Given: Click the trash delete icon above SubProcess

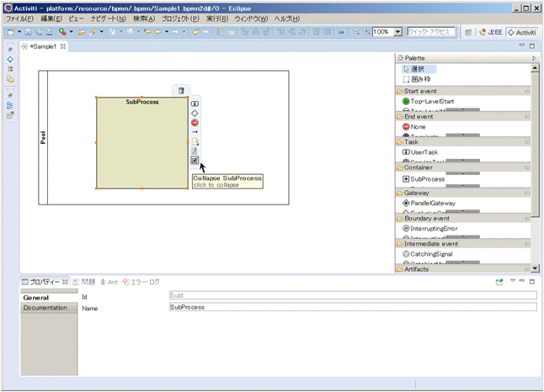Looking at the screenshot, I should click(x=181, y=90).
